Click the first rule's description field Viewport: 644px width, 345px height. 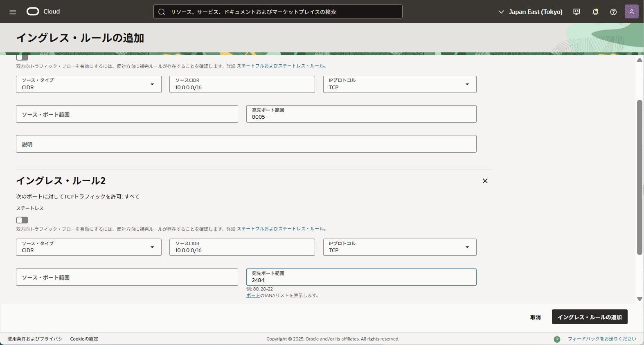(246, 144)
